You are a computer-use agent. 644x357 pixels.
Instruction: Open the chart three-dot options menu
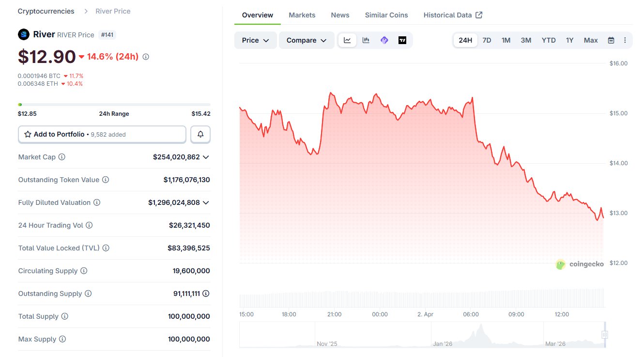click(x=625, y=40)
